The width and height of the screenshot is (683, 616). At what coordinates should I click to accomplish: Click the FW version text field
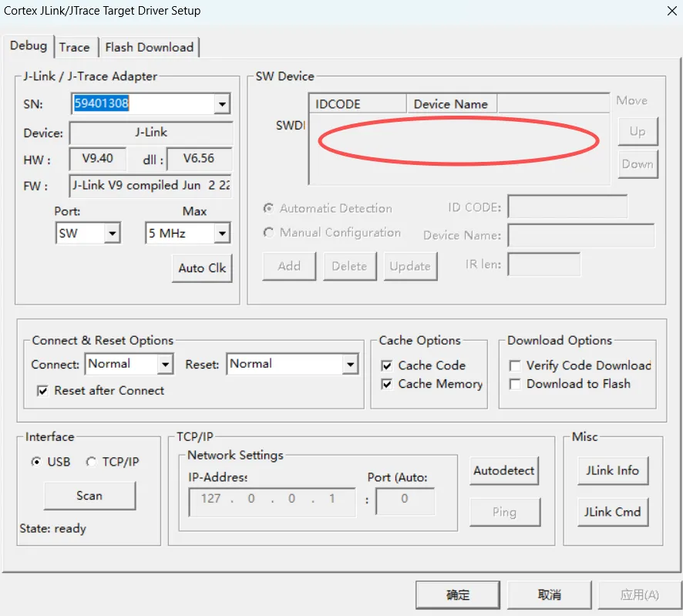pyautogui.click(x=151, y=186)
